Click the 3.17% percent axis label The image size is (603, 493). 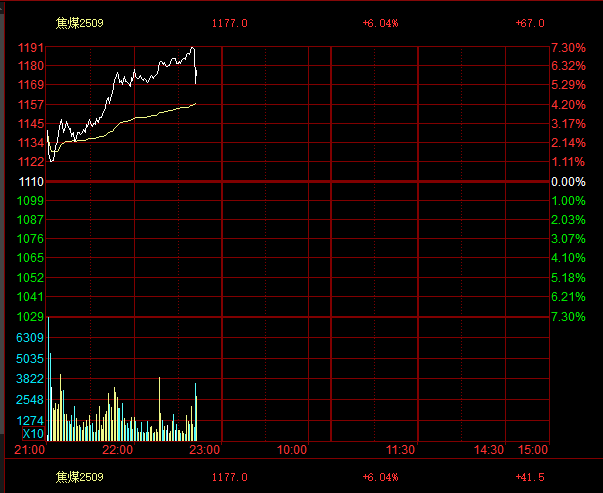568,124
